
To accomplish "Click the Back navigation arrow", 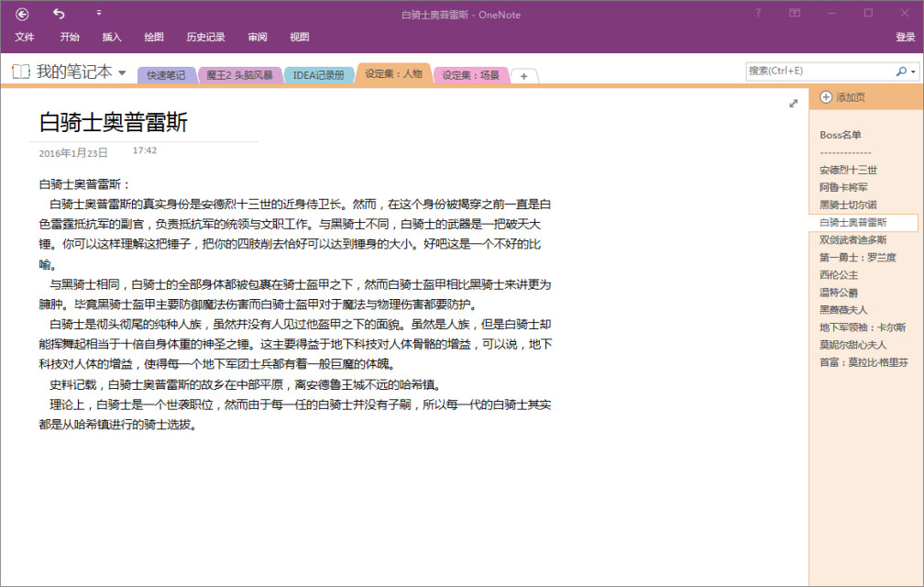I will 21,13.
